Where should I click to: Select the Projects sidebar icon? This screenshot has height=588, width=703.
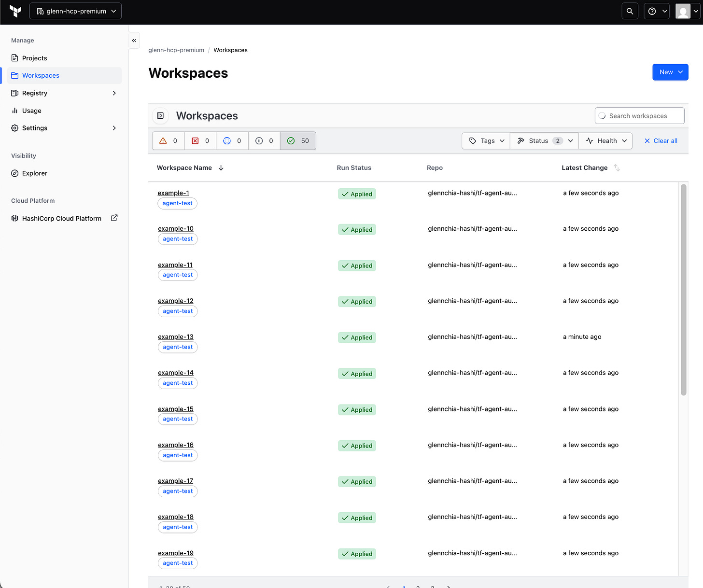point(15,58)
